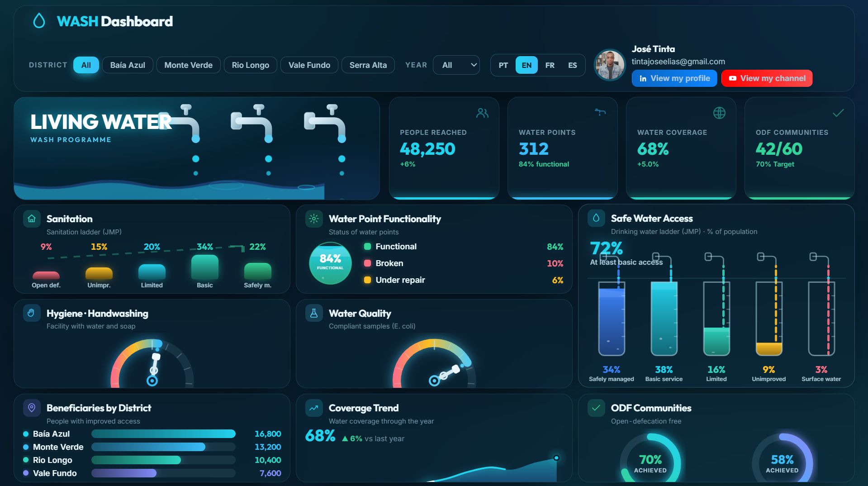Image resolution: width=868 pixels, height=486 pixels.
Task: Filter by Vale Fundo district
Action: pos(309,65)
